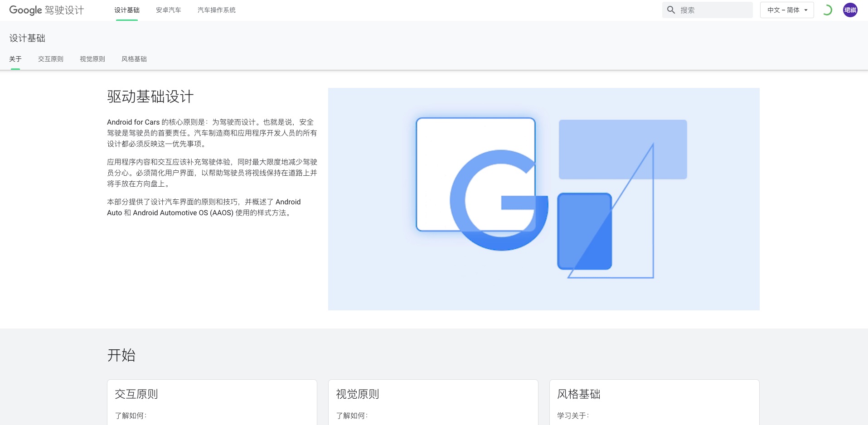Open the 视觉原则 sub-tab
868x425 pixels.
tap(92, 59)
